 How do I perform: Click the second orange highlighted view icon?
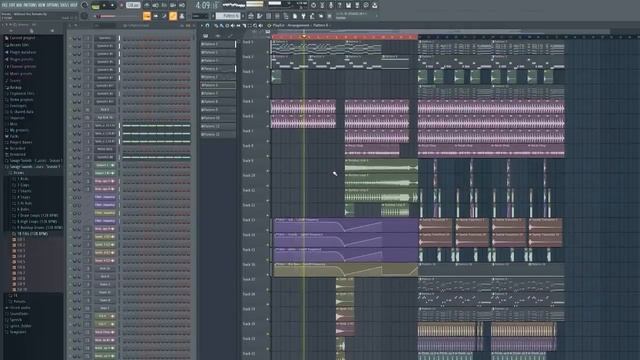click(173, 16)
